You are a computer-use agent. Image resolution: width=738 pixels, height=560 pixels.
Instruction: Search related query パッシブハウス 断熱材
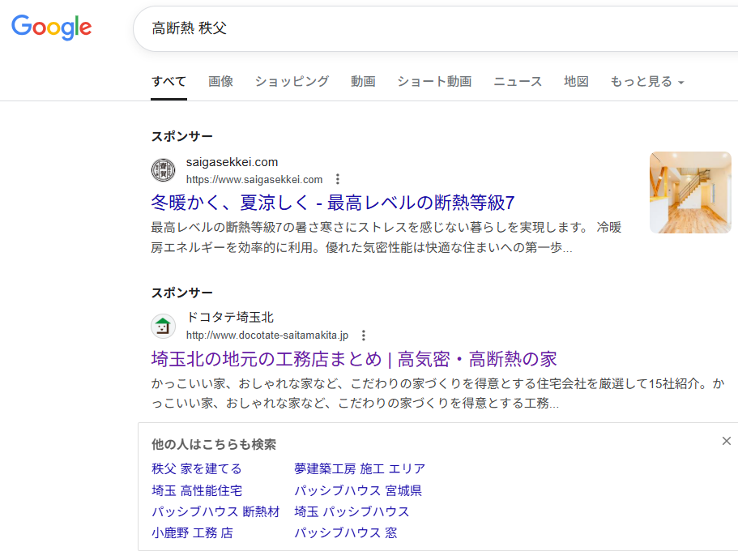click(215, 511)
